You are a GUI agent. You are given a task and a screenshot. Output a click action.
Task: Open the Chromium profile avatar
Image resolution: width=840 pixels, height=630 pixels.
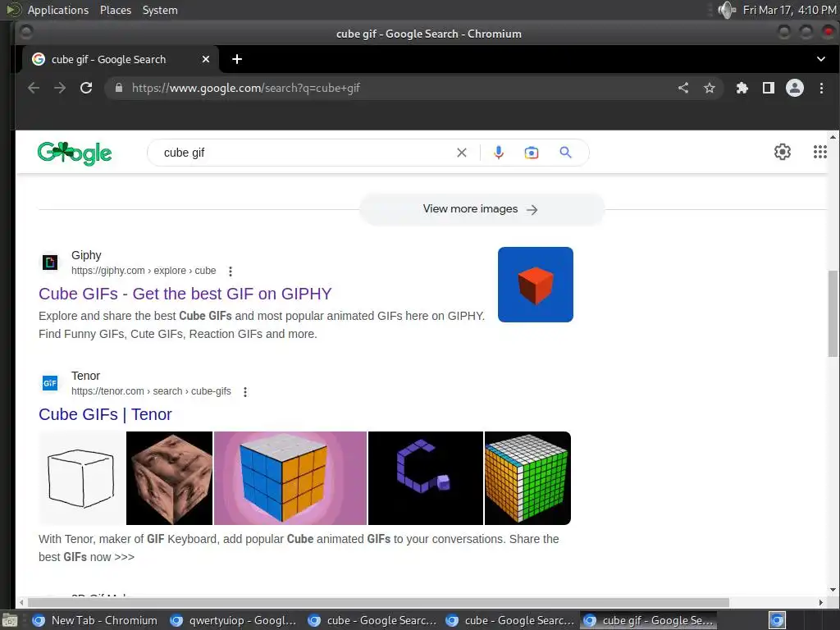794,88
